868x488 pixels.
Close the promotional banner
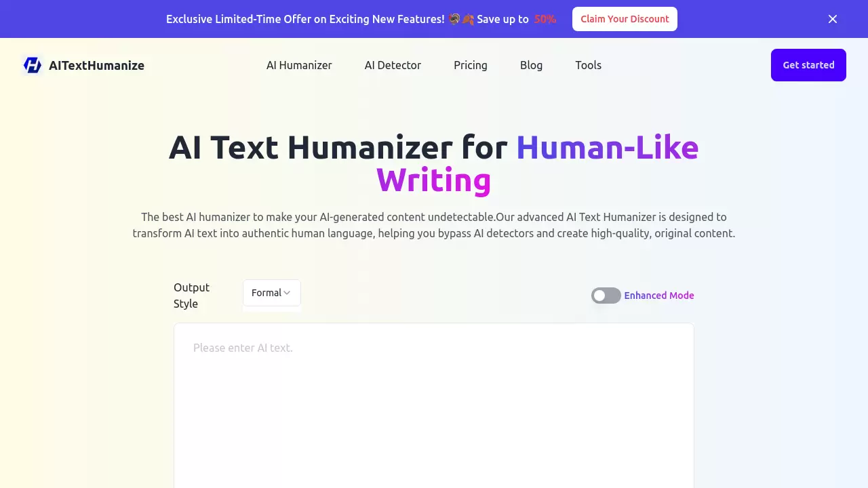[x=833, y=19]
